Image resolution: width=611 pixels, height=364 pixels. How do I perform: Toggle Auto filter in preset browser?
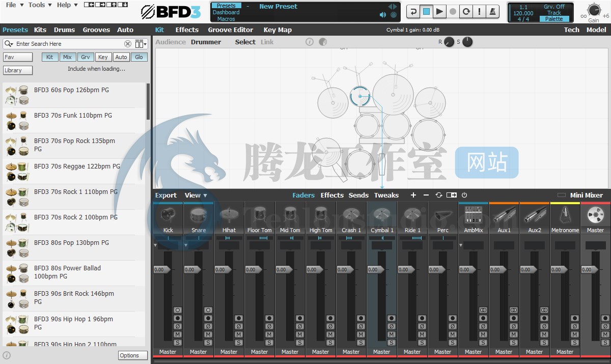121,57
